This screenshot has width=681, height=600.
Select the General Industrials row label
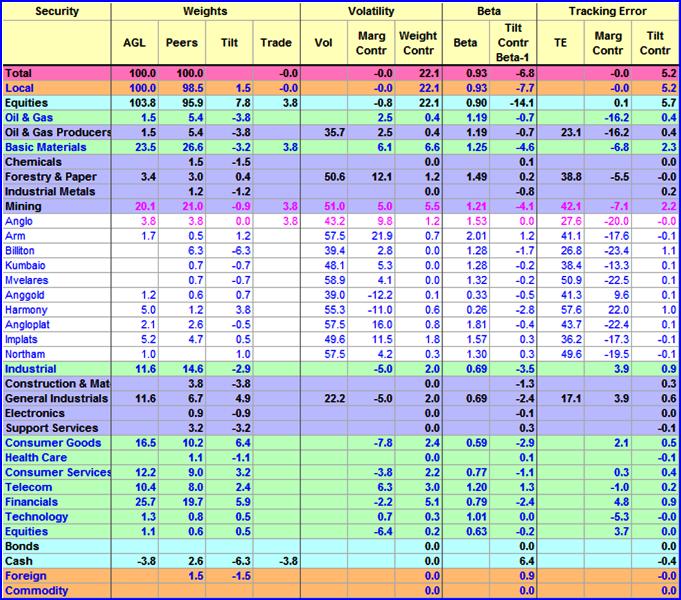[56, 398]
